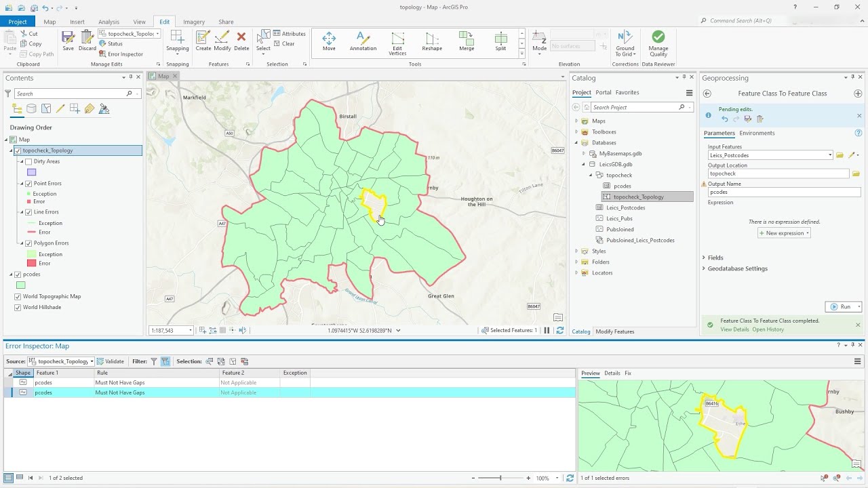Image resolution: width=868 pixels, height=488 pixels.
Task: Switch to the Analysis ribbon tab
Action: tap(108, 22)
